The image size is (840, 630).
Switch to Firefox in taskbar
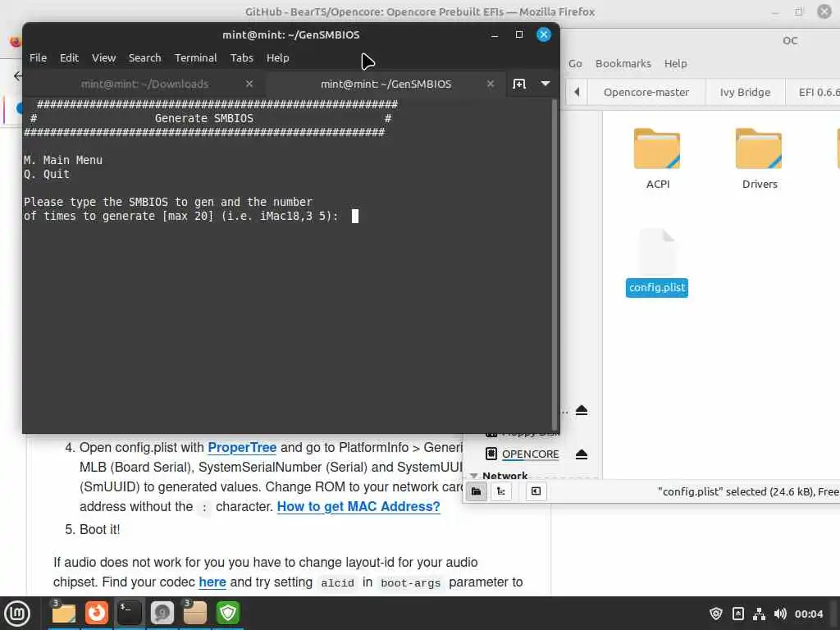click(97, 613)
